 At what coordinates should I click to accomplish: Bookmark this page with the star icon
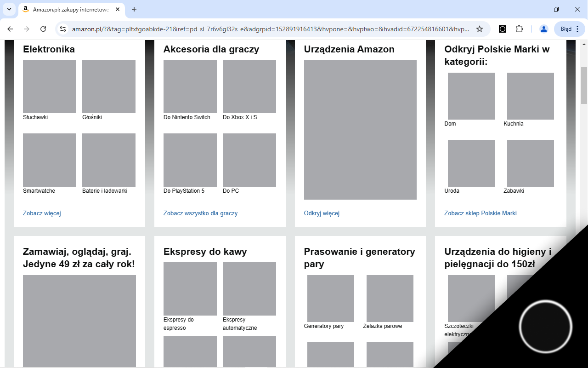click(x=480, y=29)
